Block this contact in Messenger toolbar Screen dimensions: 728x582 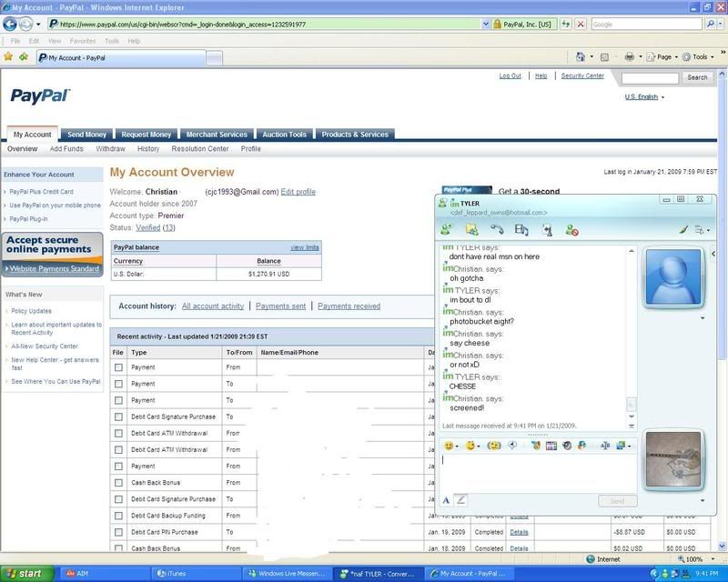tap(571, 230)
